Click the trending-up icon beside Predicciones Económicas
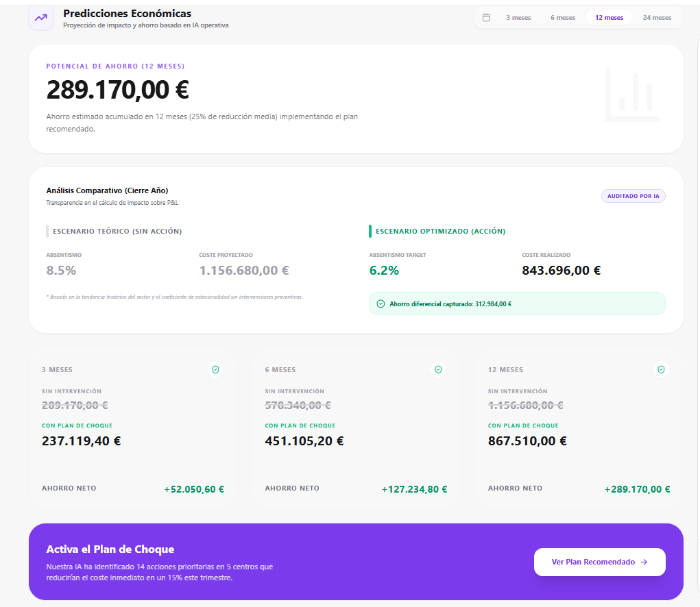This screenshot has width=700, height=607. click(x=41, y=18)
